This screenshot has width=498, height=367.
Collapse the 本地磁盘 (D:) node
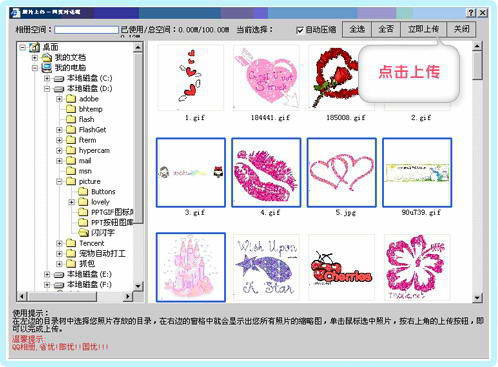pyautogui.click(x=47, y=89)
